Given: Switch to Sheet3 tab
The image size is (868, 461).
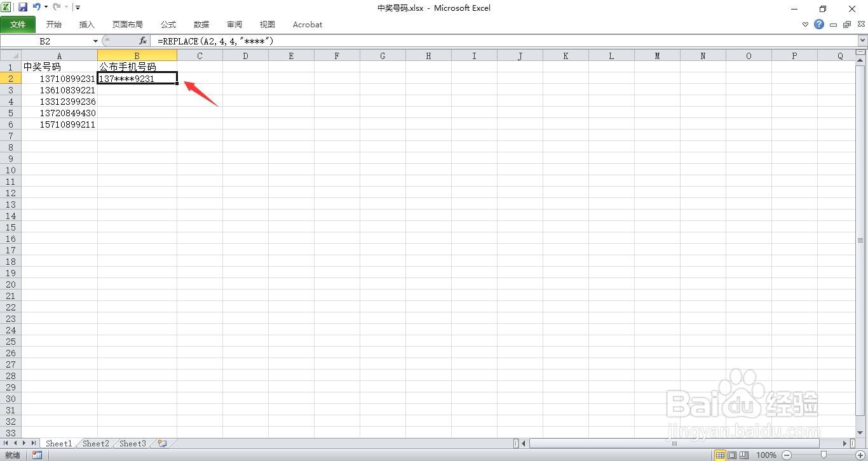Looking at the screenshot, I should 132,443.
